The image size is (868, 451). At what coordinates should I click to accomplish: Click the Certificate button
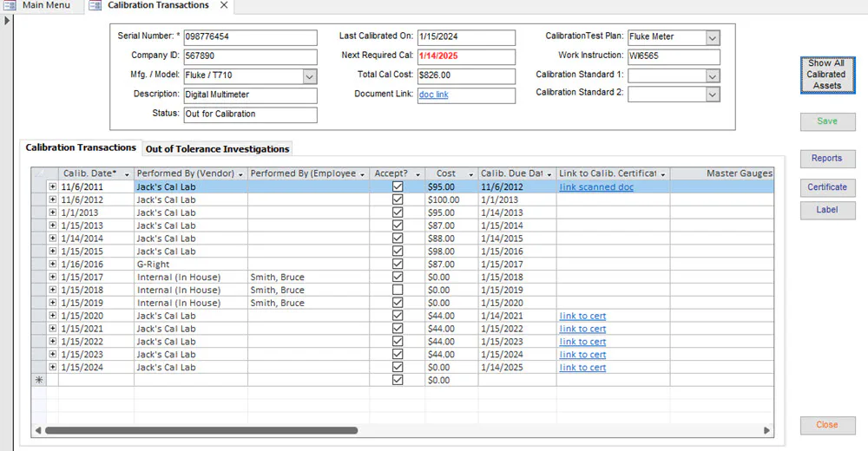tap(827, 187)
